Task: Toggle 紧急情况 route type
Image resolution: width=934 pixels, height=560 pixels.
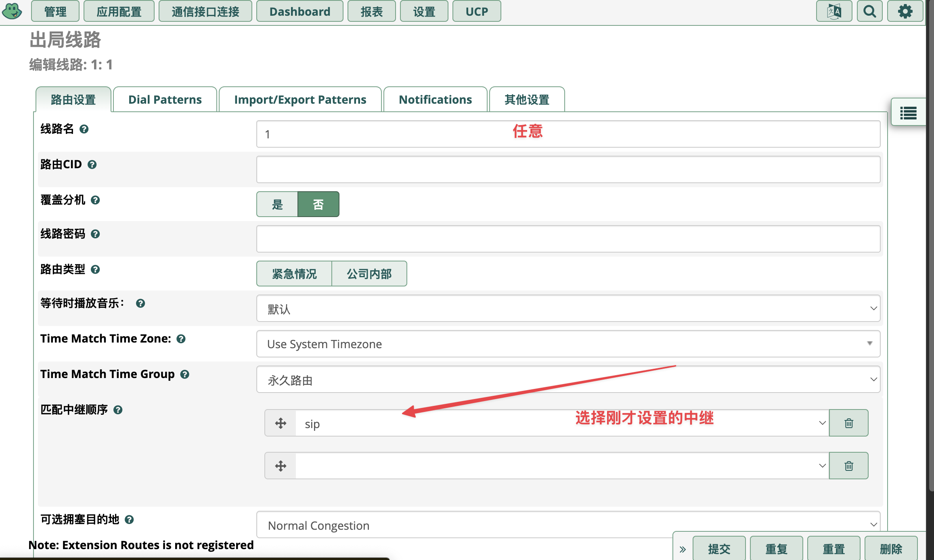Action: [x=294, y=274]
